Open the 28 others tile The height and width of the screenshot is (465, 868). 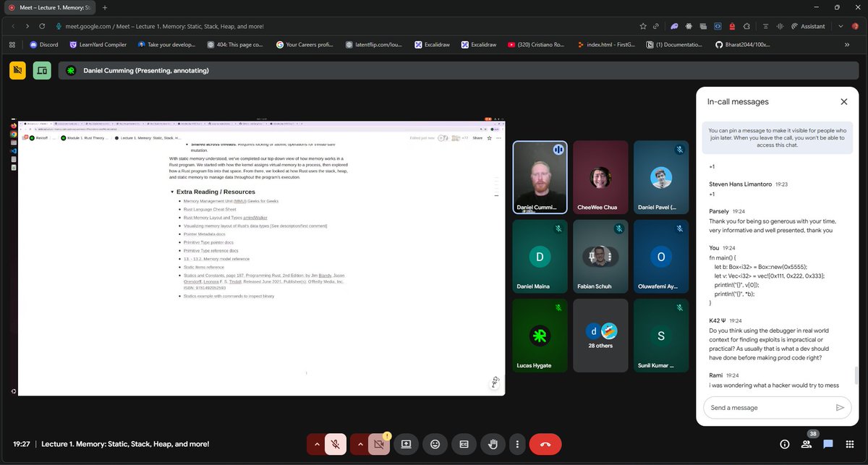pyautogui.click(x=600, y=336)
